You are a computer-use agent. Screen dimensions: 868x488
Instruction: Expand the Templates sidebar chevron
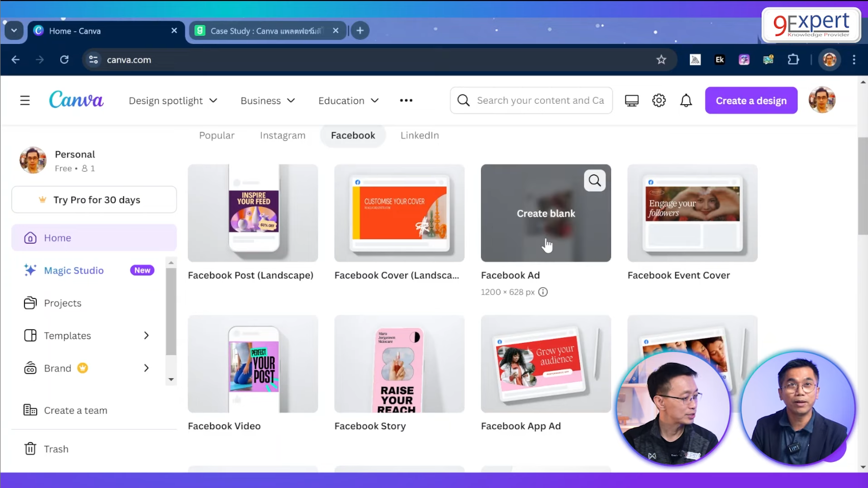[146, 335]
